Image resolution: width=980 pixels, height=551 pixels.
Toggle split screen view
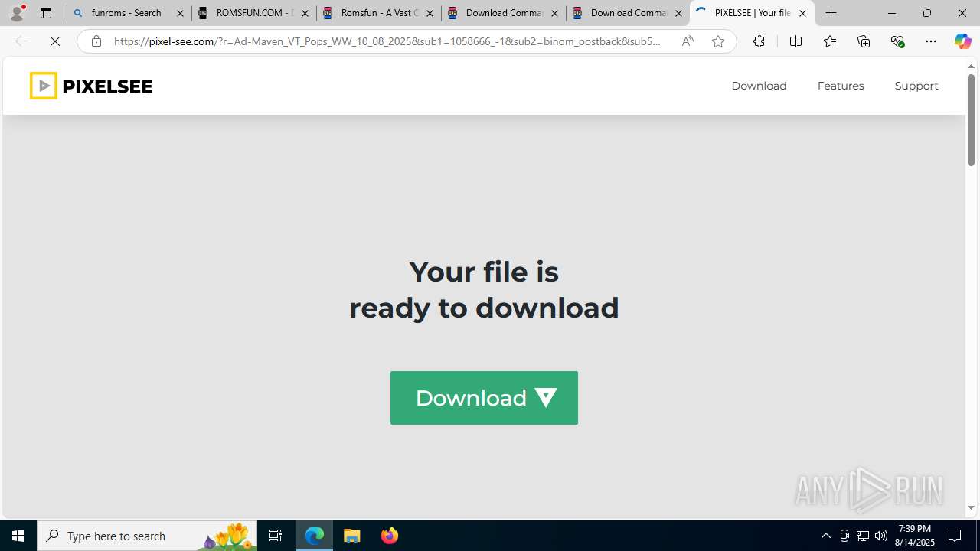[795, 41]
